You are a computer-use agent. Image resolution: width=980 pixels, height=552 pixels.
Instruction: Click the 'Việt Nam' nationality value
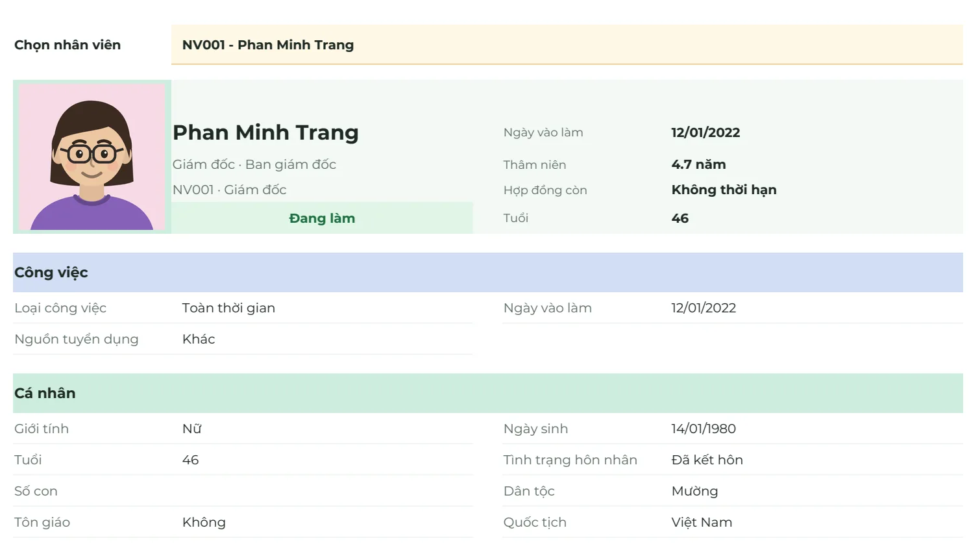[x=702, y=522]
